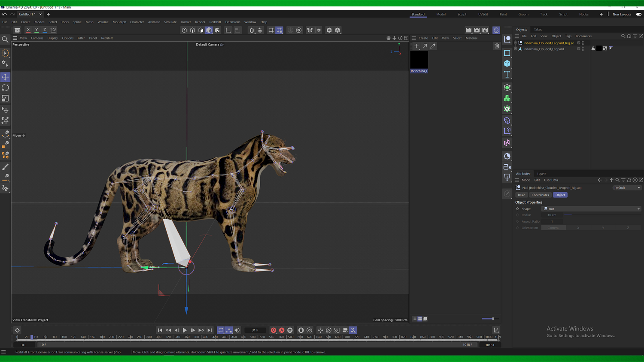Open the Shape dropdown set to Dot
The height and width of the screenshot is (362, 644).
coord(591,209)
